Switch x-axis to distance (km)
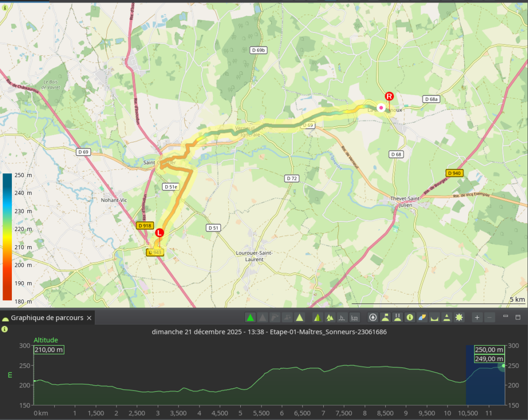 pyautogui.click(x=354, y=317)
